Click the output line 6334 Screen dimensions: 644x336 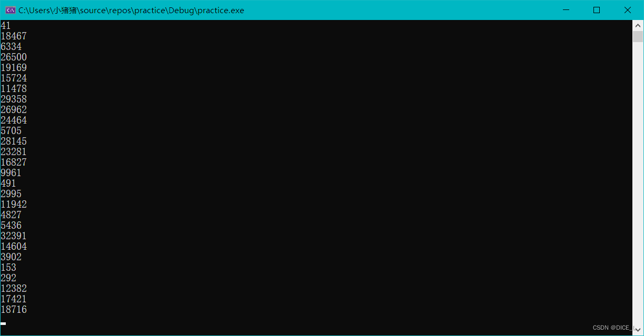coord(11,47)
